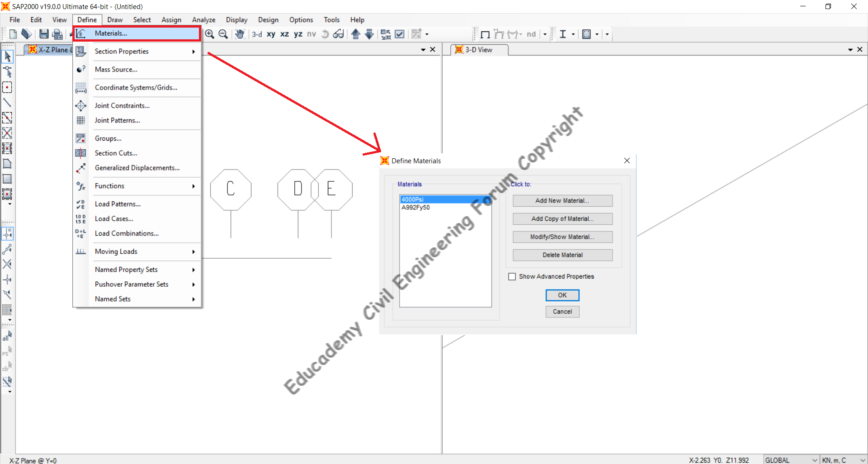The width and height of the screenshot is (868, 464).
Task: Select the Draw Poly Area tool
Action: (x=7, y=163)
